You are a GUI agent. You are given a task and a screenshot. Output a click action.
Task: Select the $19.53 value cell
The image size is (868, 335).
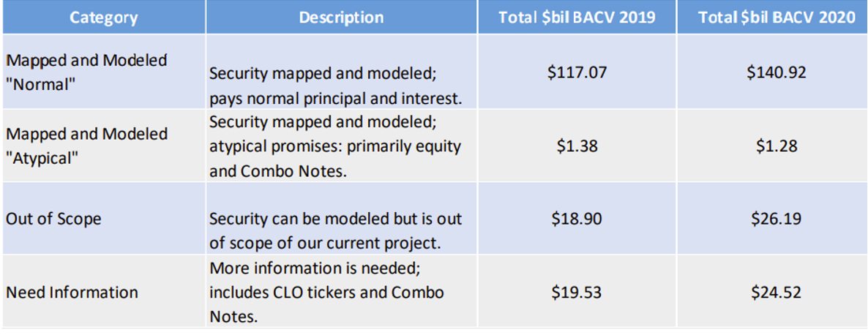577,292
